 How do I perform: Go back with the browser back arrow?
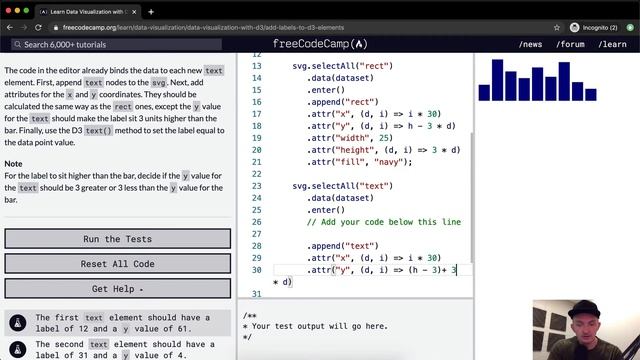(10, 27)
